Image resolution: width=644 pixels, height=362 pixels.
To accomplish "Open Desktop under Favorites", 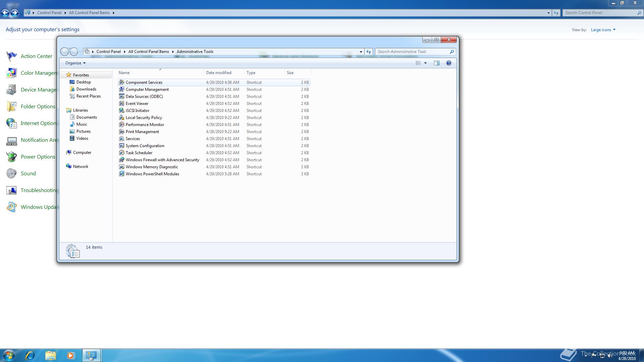I will pos(84,82).
